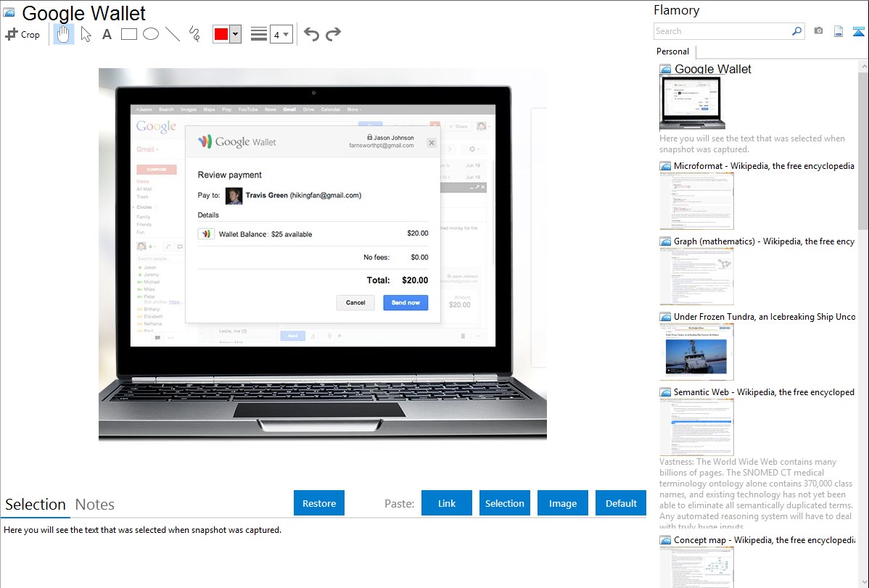This screenshot has width=869, height=588.
Task: Select the Microformat snapshot thumbnail
Action: pyautogui.click(x=696, y=201)
